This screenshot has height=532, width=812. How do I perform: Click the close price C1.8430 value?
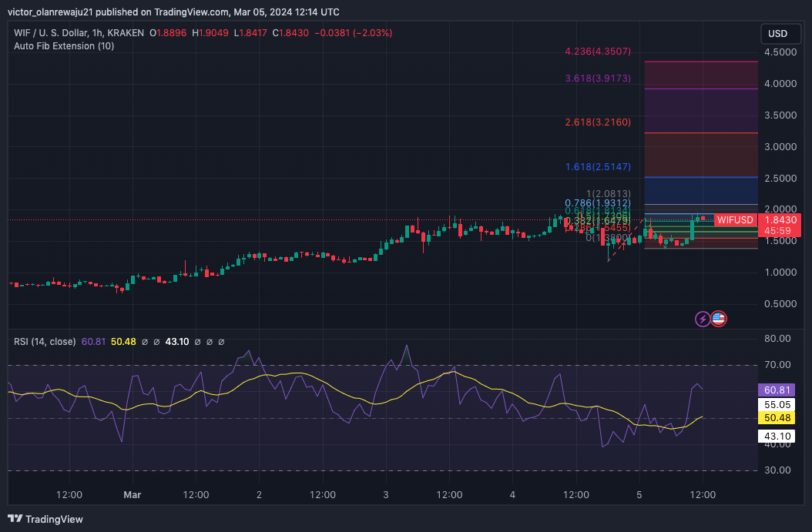(290, 32)
